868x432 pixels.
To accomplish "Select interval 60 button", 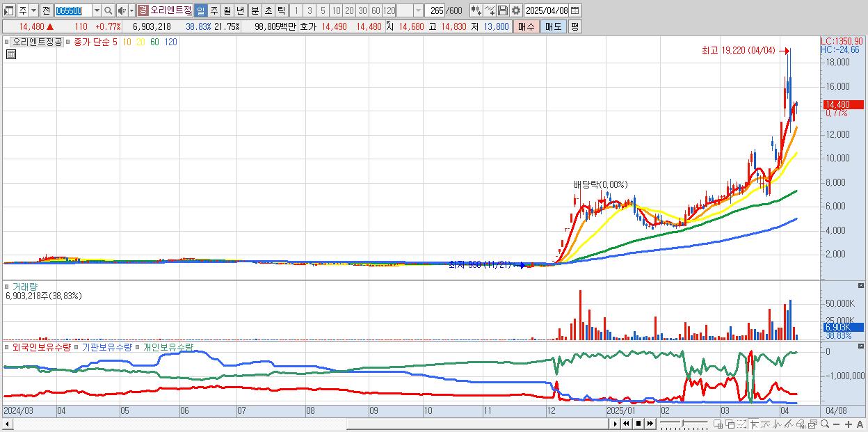I will point(376,10).
